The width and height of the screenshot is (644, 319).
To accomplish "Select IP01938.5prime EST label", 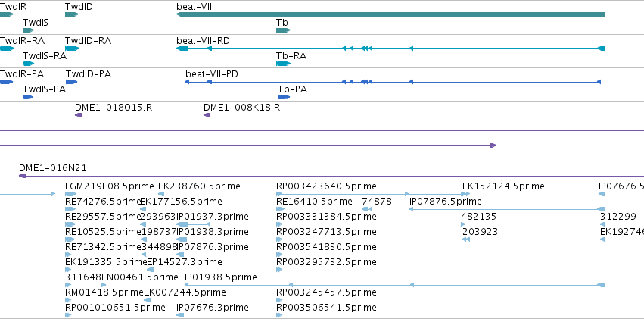I will pos(221,277).
